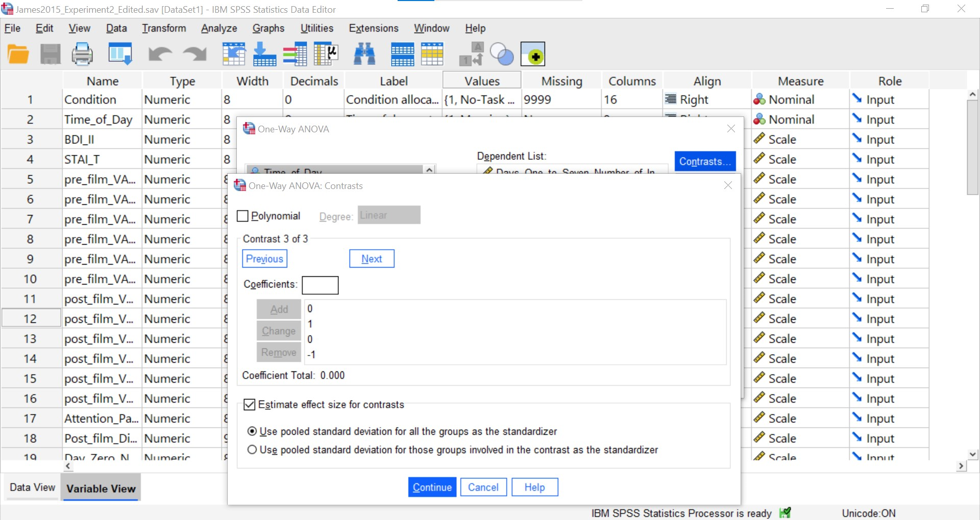This screenshot has width=980, height=520.
Task: Select row 12 header
Action: (x=30, y=319)
